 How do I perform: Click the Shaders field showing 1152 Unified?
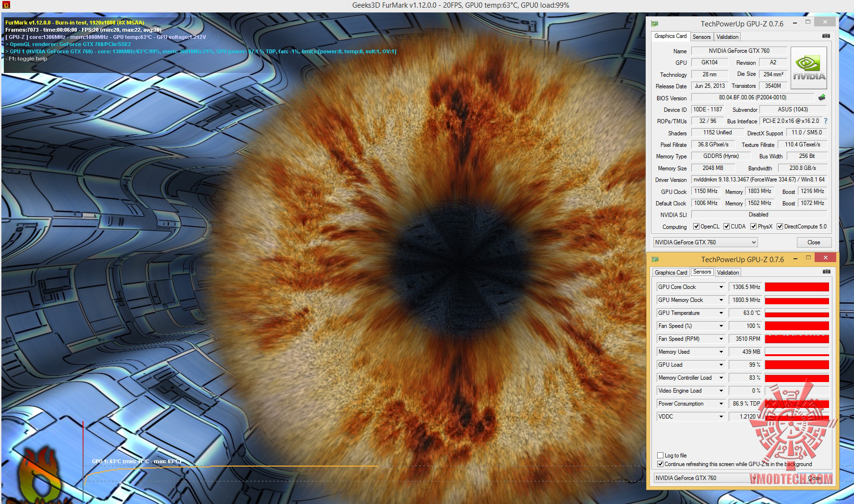pyautogui.click(x=717, y=132)
